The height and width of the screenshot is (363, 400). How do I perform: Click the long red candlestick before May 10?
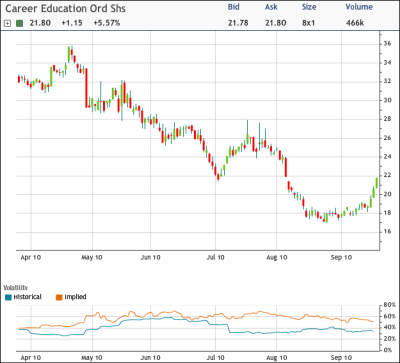point(86,88)
